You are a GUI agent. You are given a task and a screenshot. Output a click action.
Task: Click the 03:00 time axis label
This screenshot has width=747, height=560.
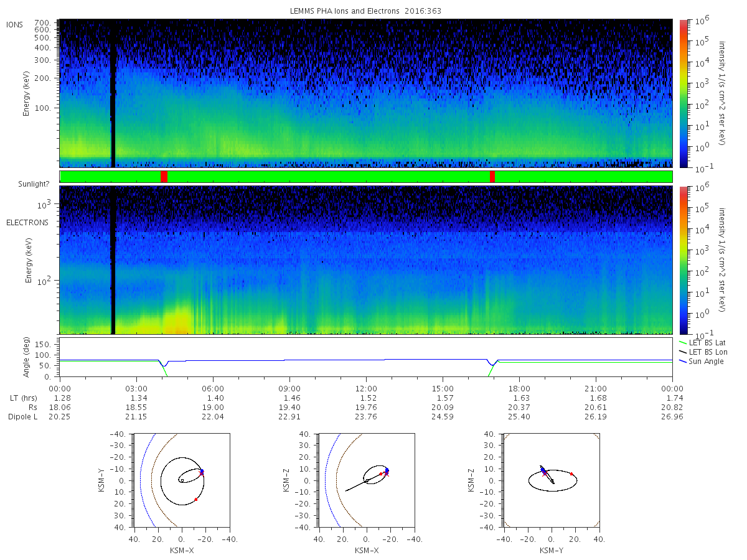coord(136,389)
